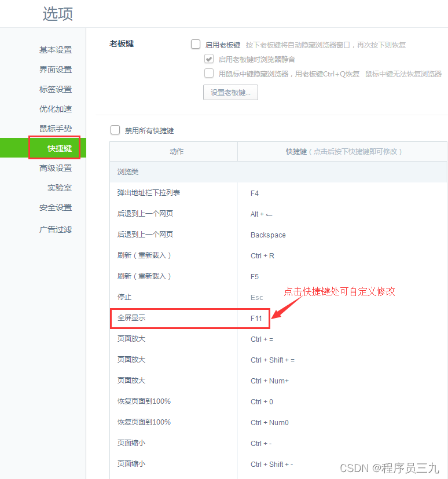Edit the Alt + ← shortcut

261,214
